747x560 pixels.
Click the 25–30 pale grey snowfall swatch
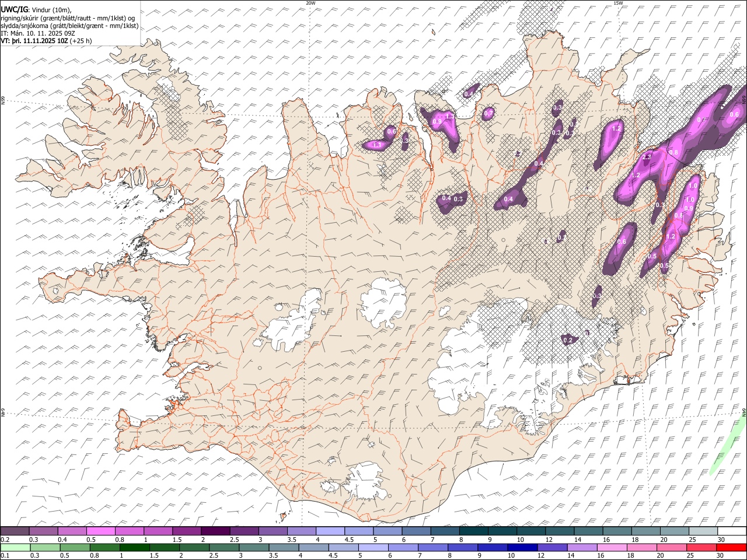(704, 531)
